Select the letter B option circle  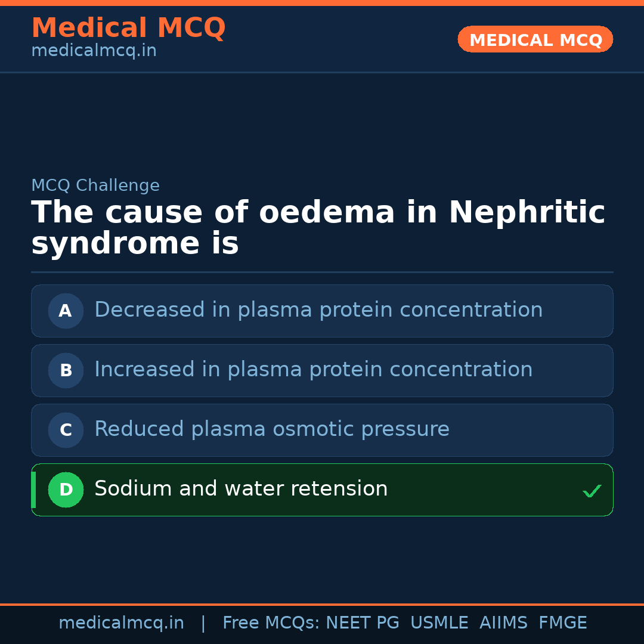point(66,370)
